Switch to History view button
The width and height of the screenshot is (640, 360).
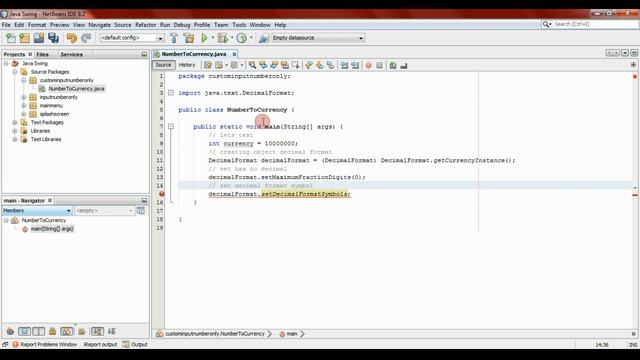point(187,65)
